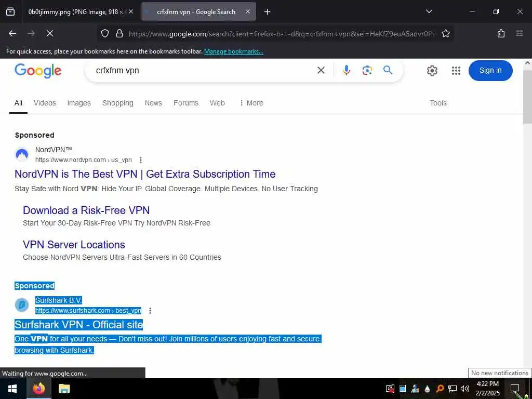Sign in to Google account
Viewport: 532px width, 399px height.
(490, 71)
